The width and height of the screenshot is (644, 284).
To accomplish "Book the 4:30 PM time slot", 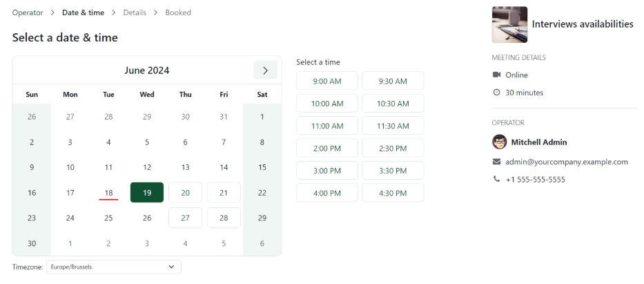I will coord(393,193).
